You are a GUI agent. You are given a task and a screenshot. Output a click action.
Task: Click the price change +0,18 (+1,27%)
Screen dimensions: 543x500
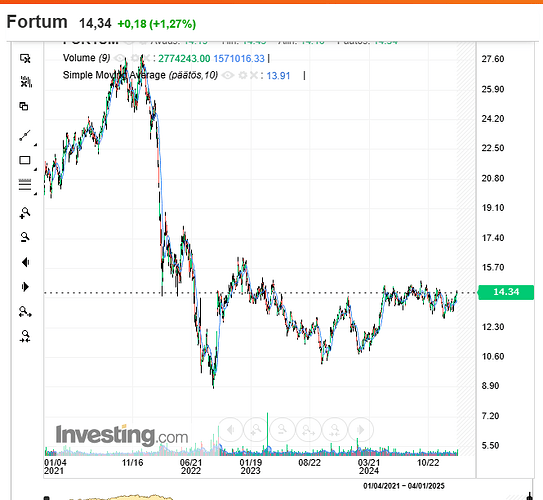[x=157, y=24]
